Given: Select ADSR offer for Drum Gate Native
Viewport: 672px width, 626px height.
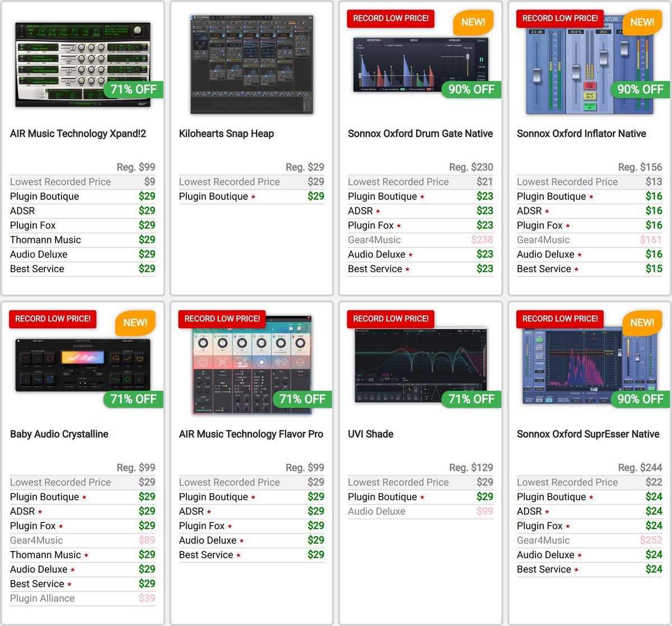Looking at the screenshot, I should click(x=421, y=211).
